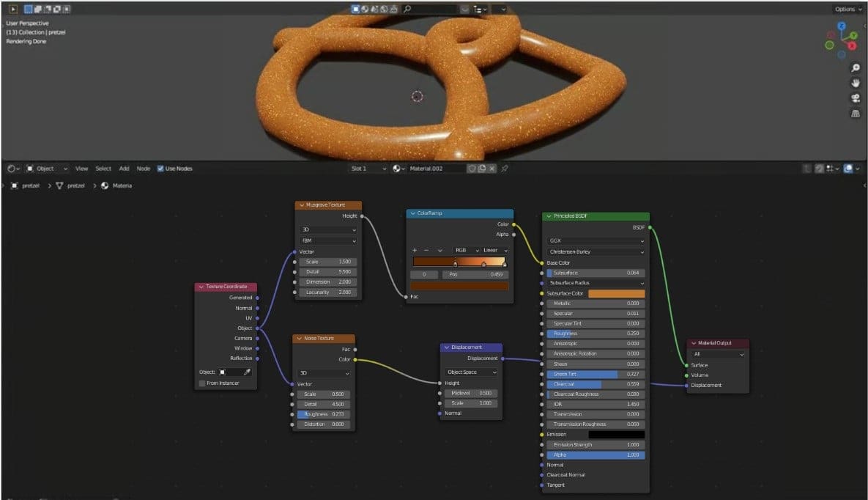868x500 pixels.
Task: Click the Material.002 name field
Action: [437, 169]
